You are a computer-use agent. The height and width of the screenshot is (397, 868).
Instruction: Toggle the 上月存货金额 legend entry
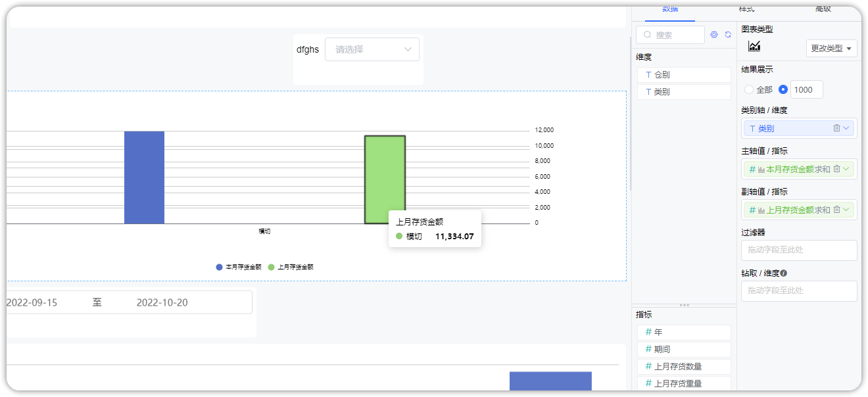coord(291,267)
